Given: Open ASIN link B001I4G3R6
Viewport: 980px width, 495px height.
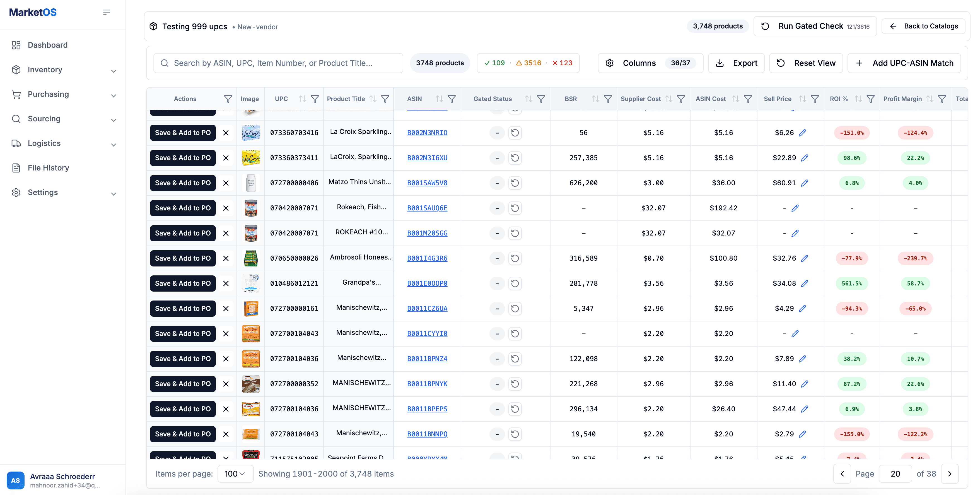Looking at the screenshot, I should click(x=427, y=259).
